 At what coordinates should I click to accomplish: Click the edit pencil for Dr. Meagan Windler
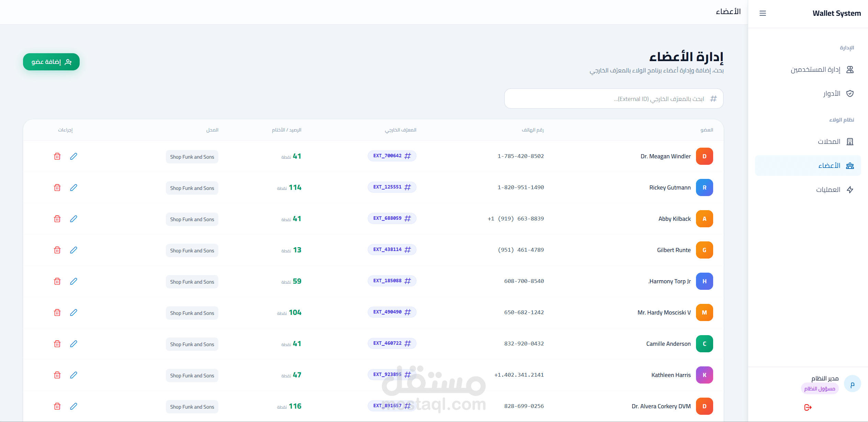point(73,156)
